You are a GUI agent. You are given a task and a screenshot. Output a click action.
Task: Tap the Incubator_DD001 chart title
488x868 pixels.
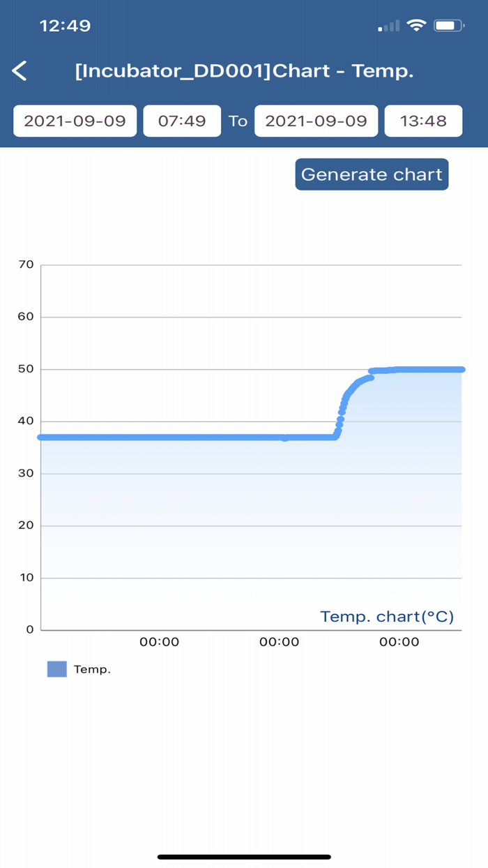(244, 70)
